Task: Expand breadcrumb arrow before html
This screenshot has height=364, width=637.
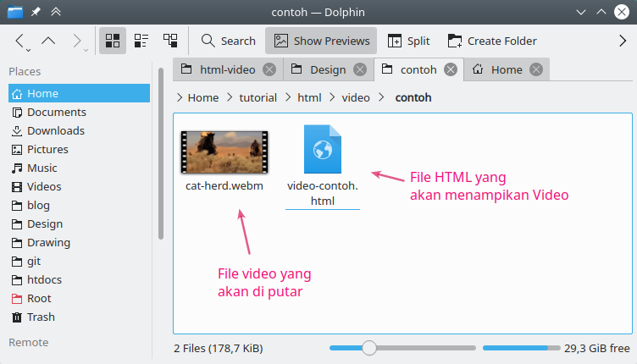Action: coord(288,98)
